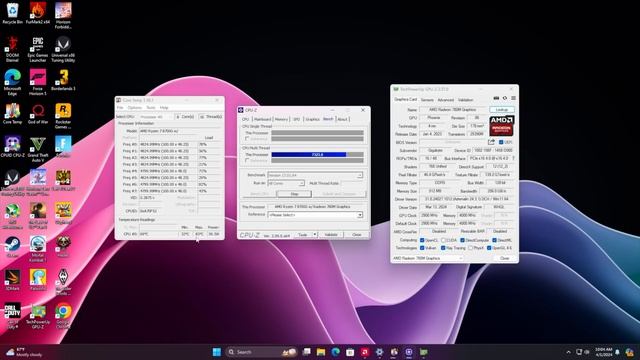Image resolution: width=640 pixels, height=360 pixels.
Task: Toggle the DirectML checkbox in GPU-Z
Action: [494, 240]
